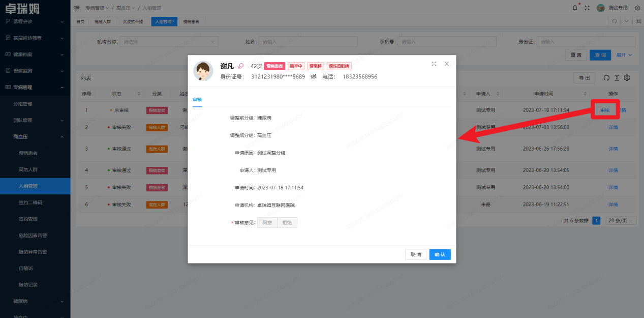
Task: Click the 导出 export button
Action: point(584,78)
